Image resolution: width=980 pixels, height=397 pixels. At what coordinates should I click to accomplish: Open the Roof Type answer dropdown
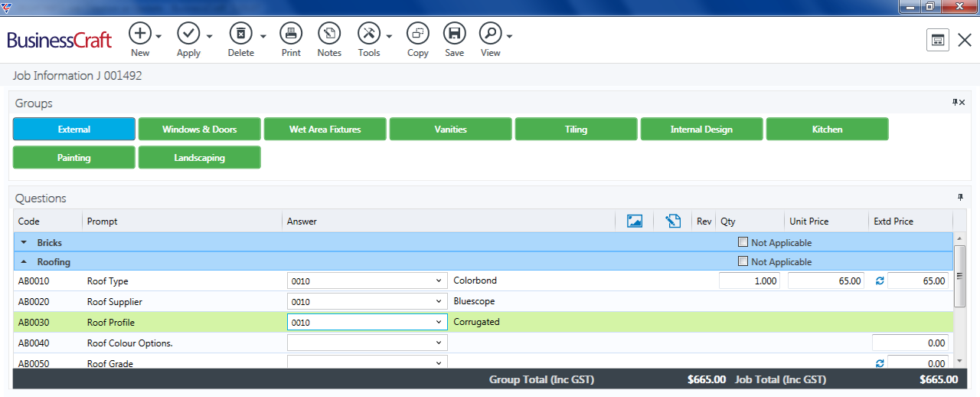coord(439,281)
